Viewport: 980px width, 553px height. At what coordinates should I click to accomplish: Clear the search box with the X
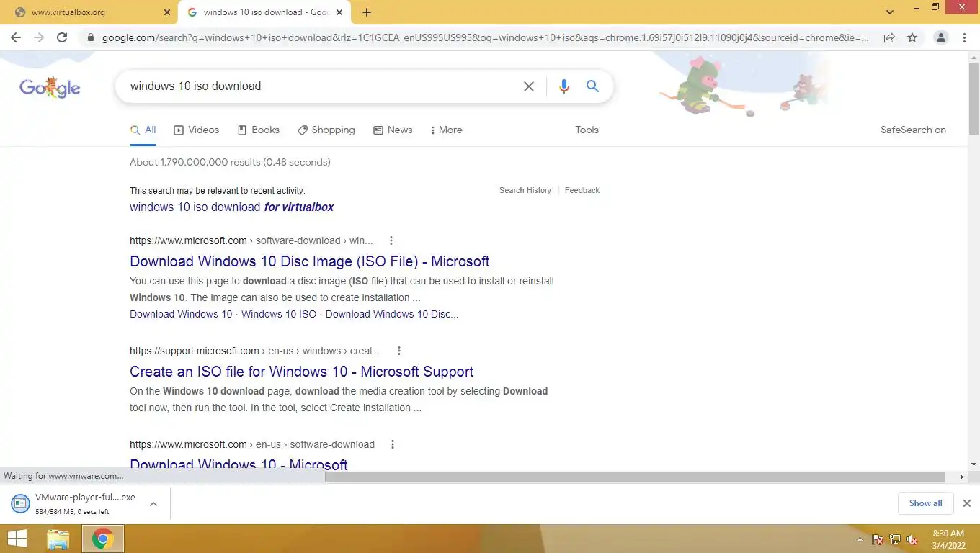click(528, 86)
